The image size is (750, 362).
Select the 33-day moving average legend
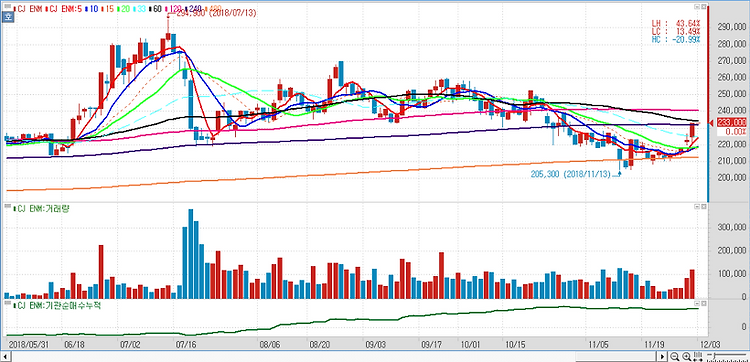pos(140,9)
